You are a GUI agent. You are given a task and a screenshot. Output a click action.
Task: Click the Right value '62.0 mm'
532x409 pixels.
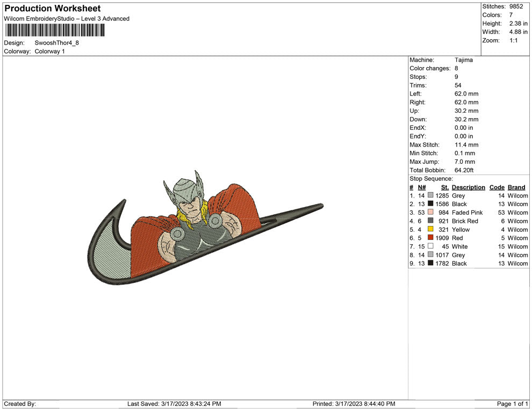(x=466, y=102)
